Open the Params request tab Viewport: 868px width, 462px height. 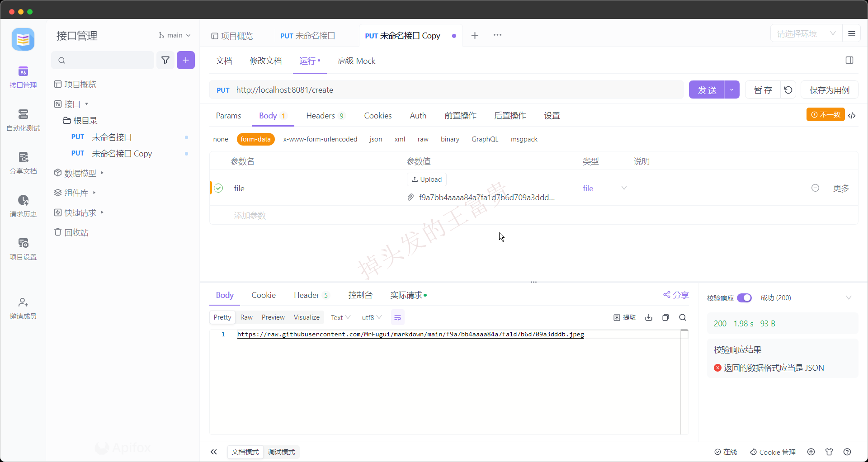click(x=228, y=116)
